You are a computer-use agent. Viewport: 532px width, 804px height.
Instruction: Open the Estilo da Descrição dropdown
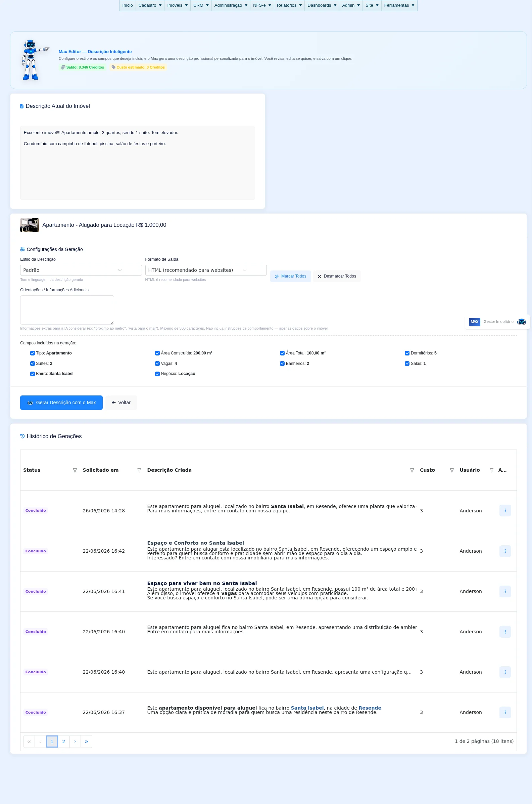(x=81, y=270)
